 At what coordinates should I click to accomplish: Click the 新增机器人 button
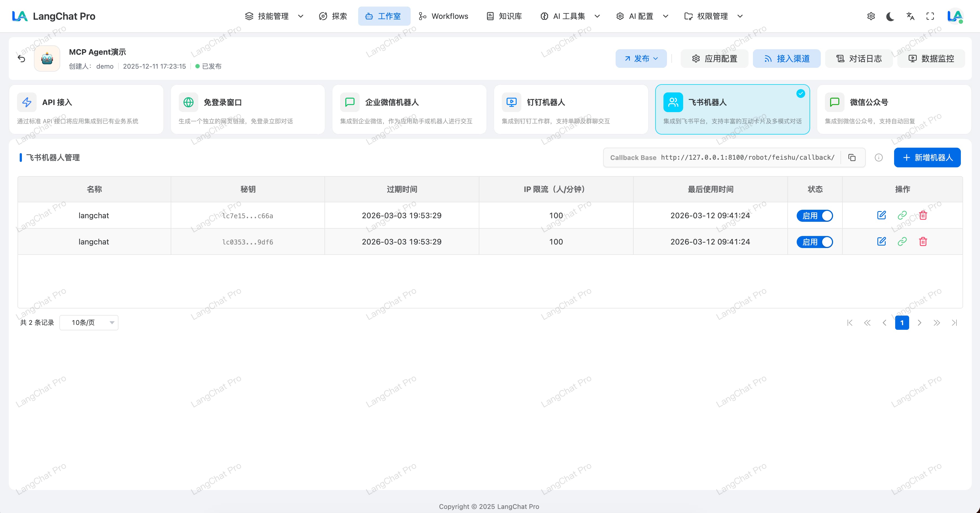pyautogui.click(x=927, y=158)
